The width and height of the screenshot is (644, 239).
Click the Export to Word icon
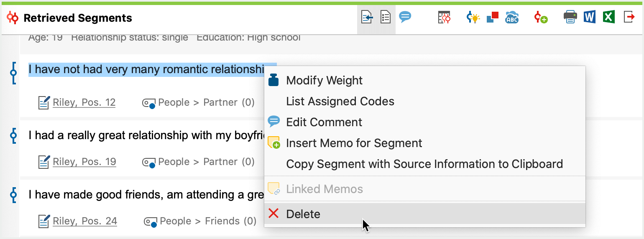(x=589, y=17)
